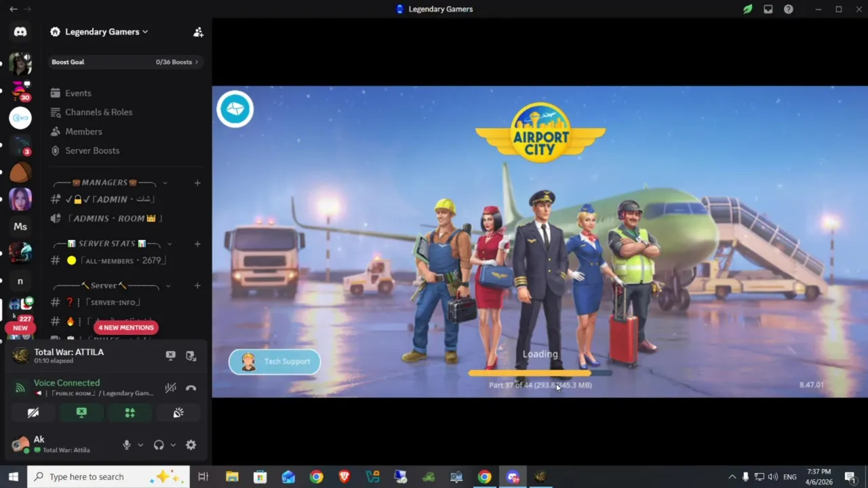Open the volume control in the system tray
This screenshot has height=488, width=868.
(x=773, y=476)
